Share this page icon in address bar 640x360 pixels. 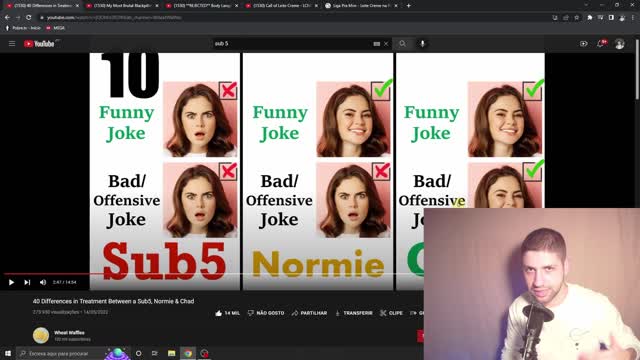(x=566, y=18)
